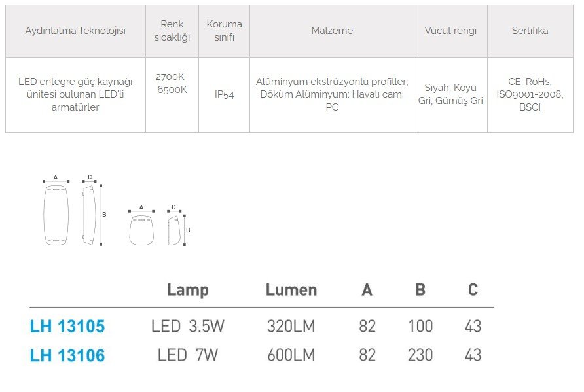This screenshot has width=584, height=392.
Task: Click the LED 3.5W lamp value
Action: pyautogui.click(x=188, y=327)
